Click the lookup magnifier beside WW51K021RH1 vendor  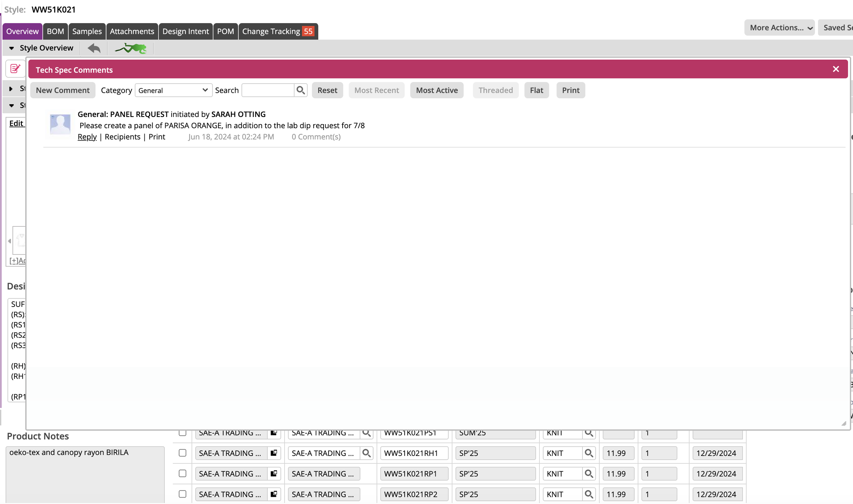[x=366, y=453]
